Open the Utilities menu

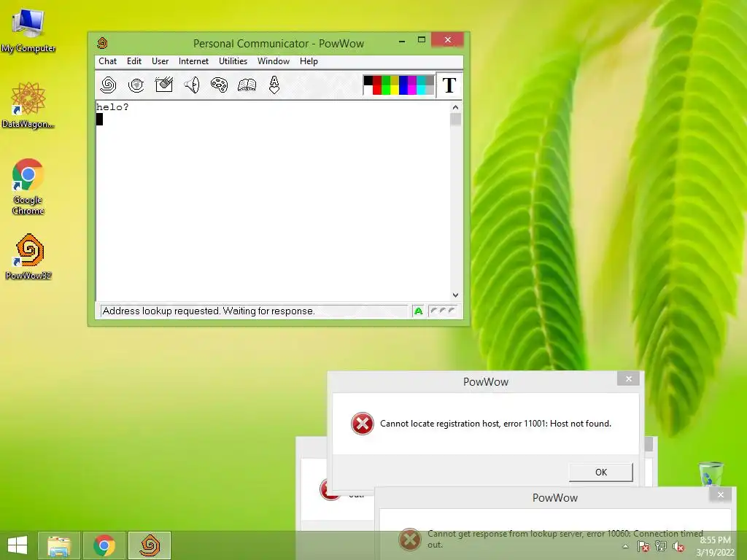click(x=233, y=61)
